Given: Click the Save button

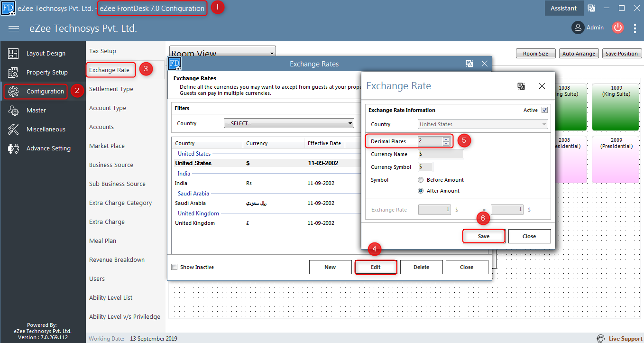Looking at the screenshot, I should (484, 236).
